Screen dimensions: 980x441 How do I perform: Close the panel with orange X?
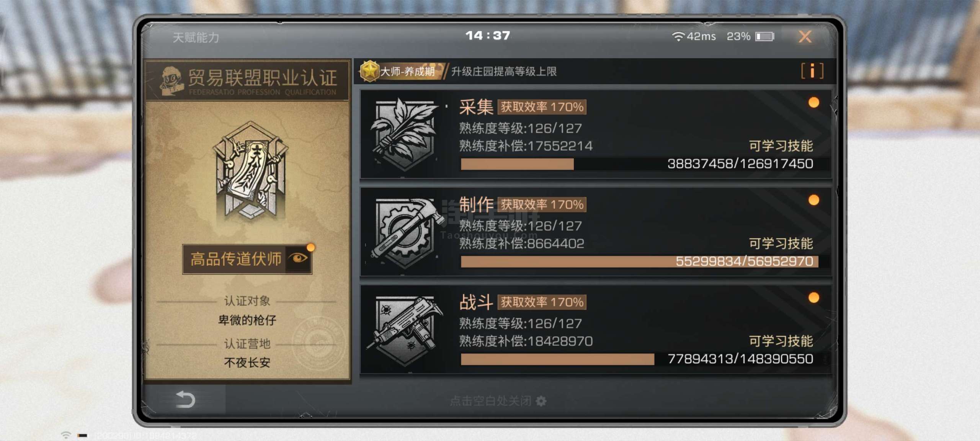[805, 36]
